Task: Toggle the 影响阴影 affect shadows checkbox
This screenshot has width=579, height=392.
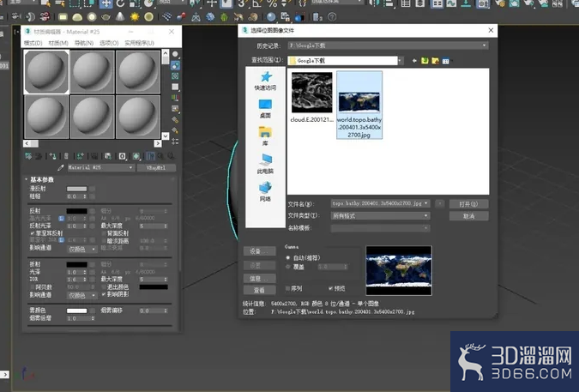Action: (x=104, y=294)
